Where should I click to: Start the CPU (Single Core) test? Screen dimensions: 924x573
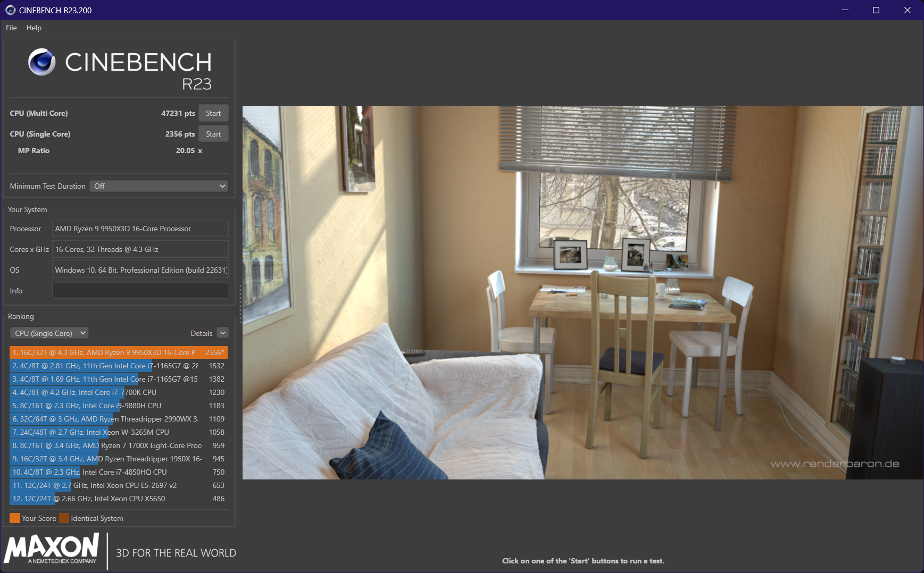coord(213,134)
